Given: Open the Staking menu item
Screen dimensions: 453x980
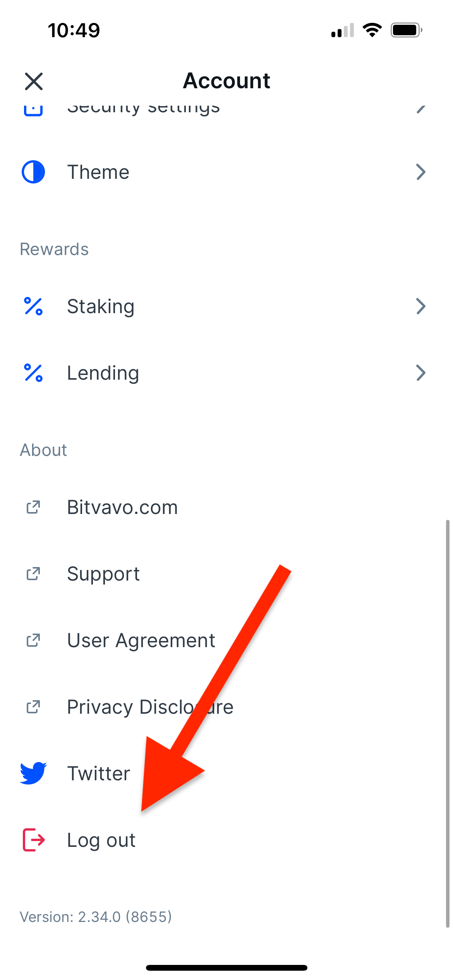Looking at the screenshot, I should (226, 306).
